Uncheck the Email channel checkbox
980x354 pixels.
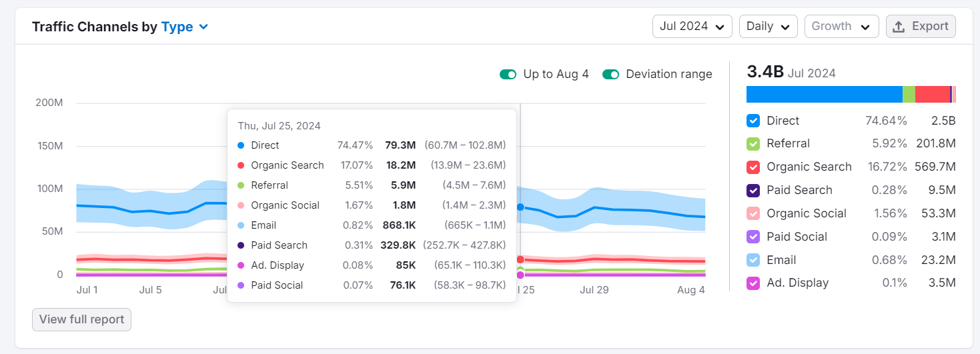(x=753, y=261)
